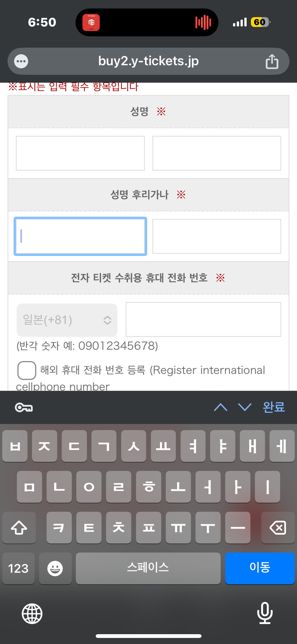The height and width of the screenshot is (644, 297).
Task: Tap the buy2.y-tickets.jp address bar
Action: [148, 61]
